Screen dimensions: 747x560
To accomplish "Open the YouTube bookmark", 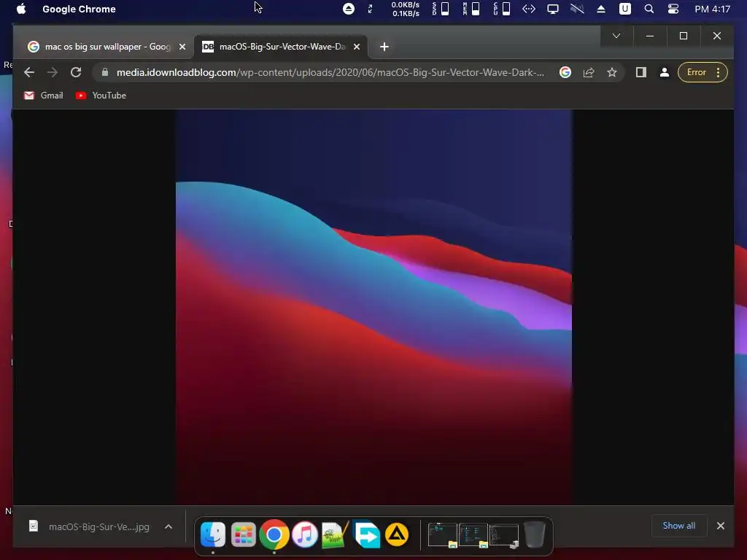I will point(101,96).
